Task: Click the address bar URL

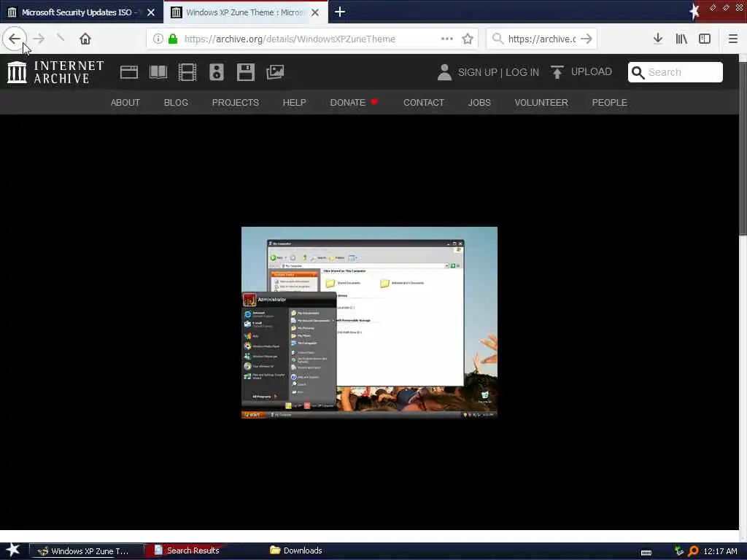Action: pos(290,39)
